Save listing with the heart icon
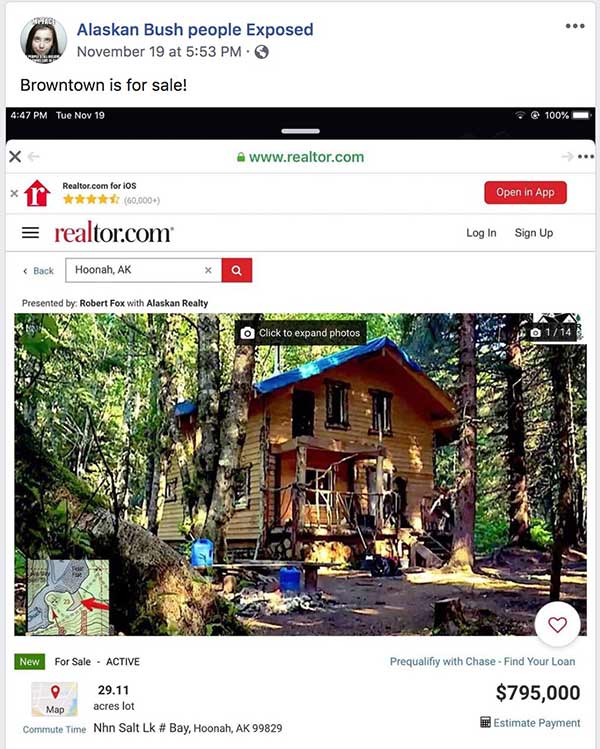This screenshot has height=749, width=600. pos(557,624)
